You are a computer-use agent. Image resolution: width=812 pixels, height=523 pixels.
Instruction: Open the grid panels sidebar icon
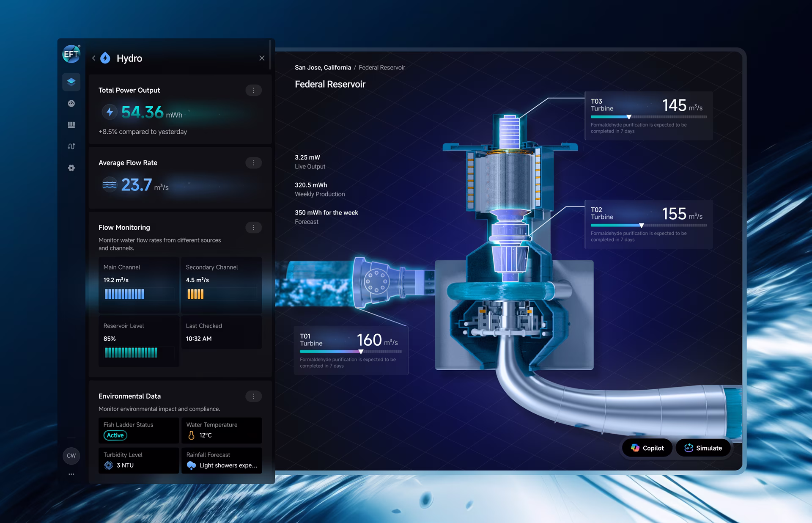click(x=71, y=125)
